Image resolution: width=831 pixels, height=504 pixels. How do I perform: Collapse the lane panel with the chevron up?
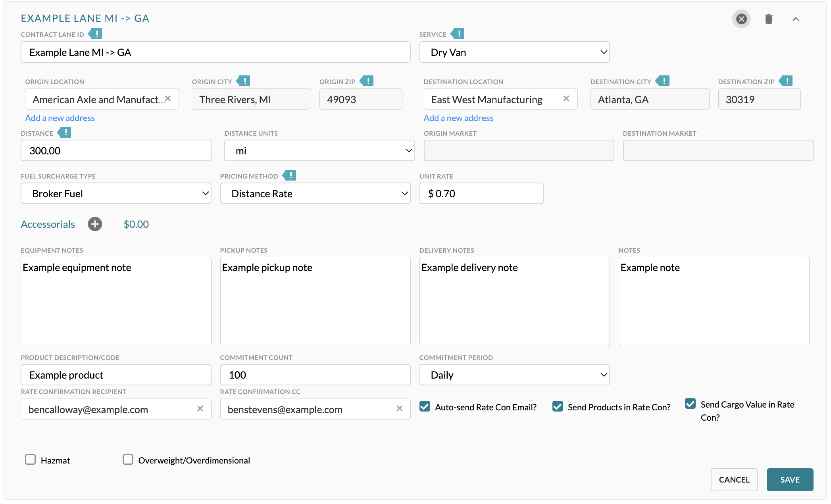click(795, 19)
